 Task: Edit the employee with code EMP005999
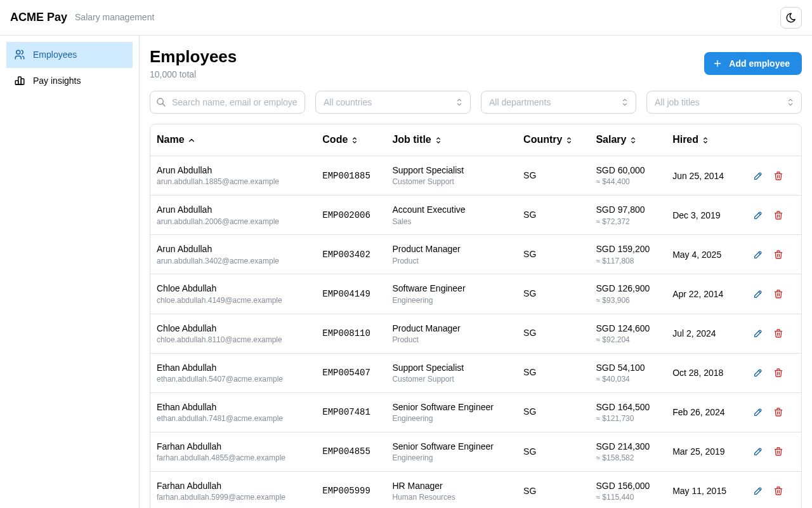[x=757, y=491]
